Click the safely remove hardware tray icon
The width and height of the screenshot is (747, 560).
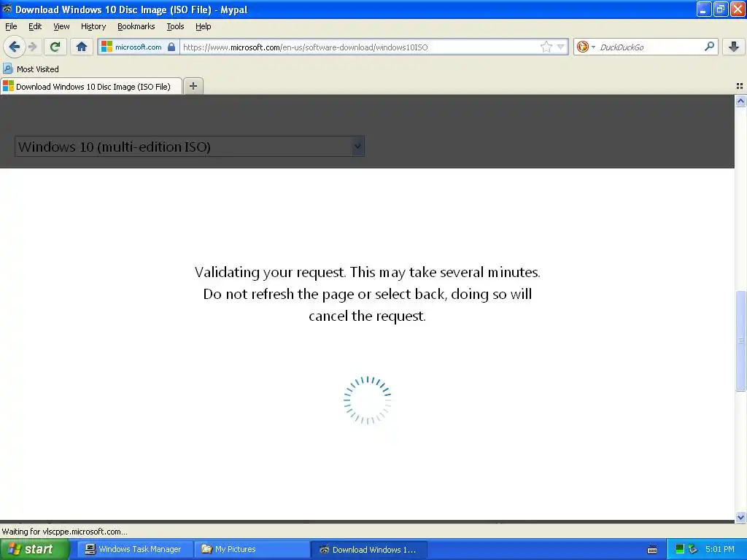tap(693, 549)
